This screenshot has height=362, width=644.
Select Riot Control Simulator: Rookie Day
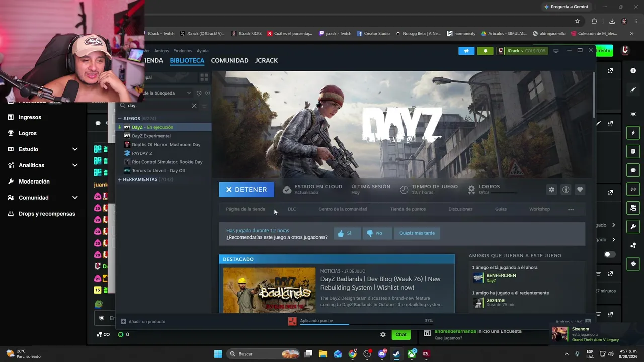click(x=164, y=162)
